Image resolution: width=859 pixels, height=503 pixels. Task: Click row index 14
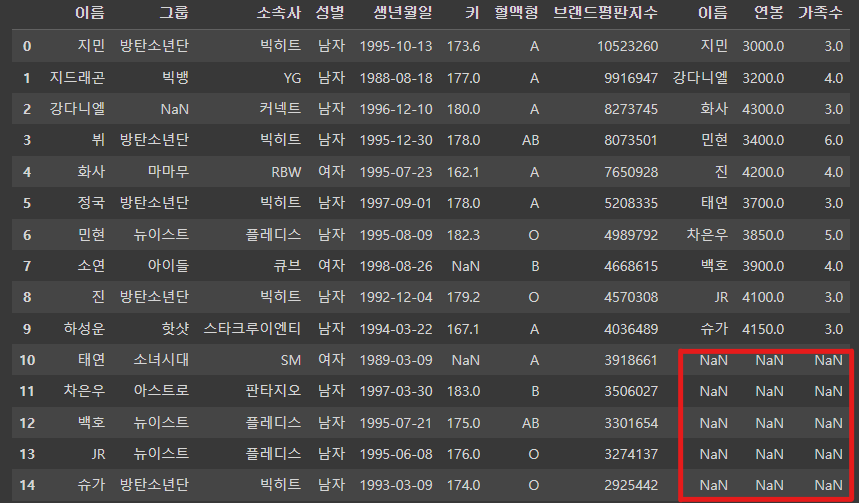click(x=27, y=485)
